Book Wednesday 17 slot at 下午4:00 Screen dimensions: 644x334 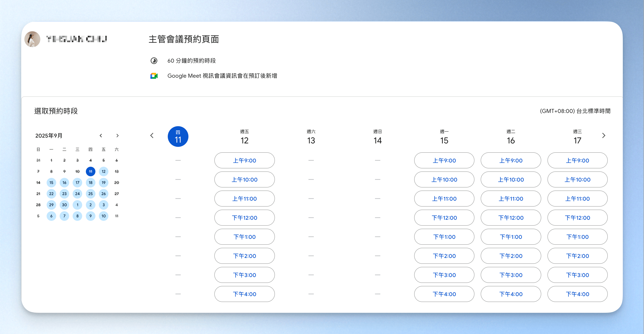(577, 294)
